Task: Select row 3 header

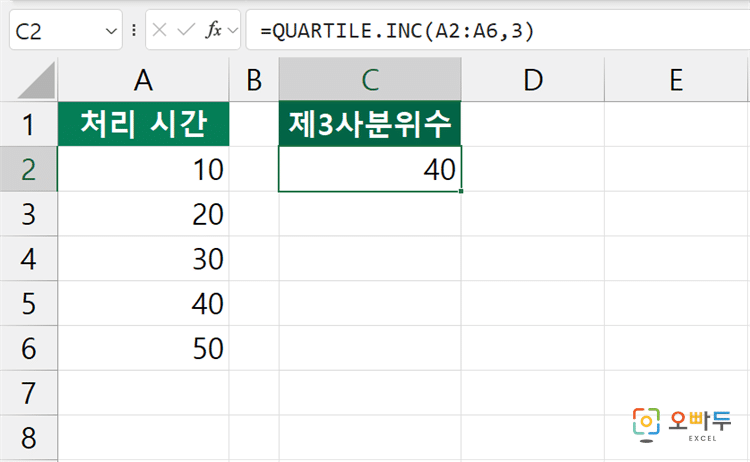Action: click(x=28, y=214)
